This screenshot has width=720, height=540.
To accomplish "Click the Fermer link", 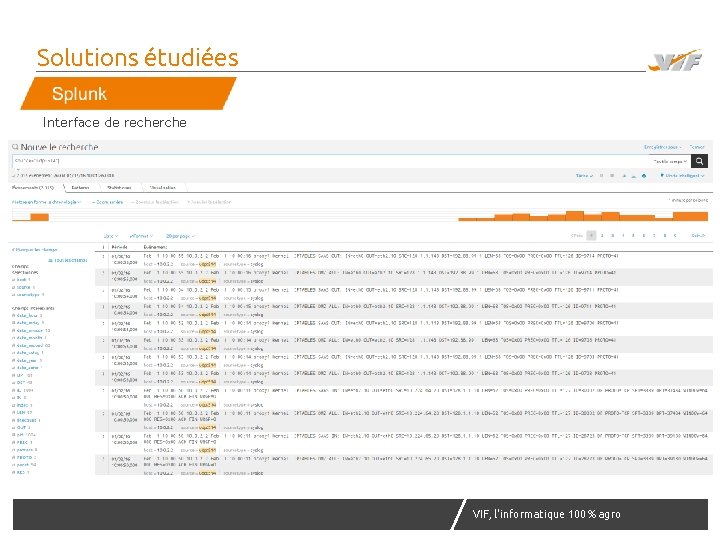I will (697, 147).
